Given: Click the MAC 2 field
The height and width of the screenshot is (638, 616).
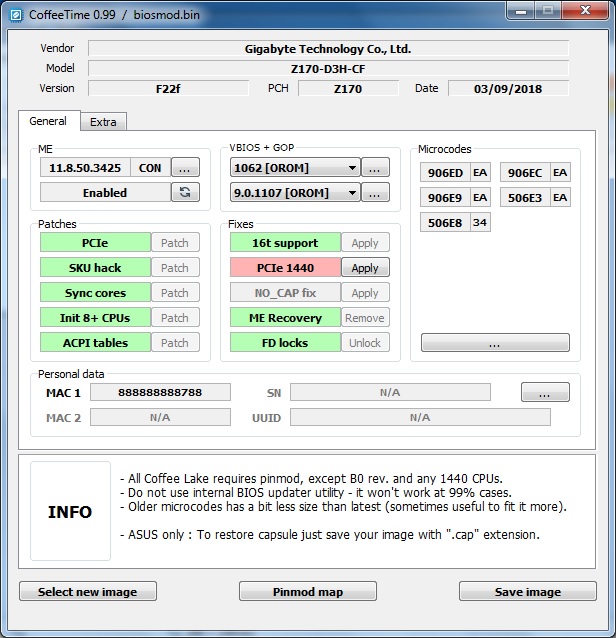Looking at the screenshot, I should [160, 417].
